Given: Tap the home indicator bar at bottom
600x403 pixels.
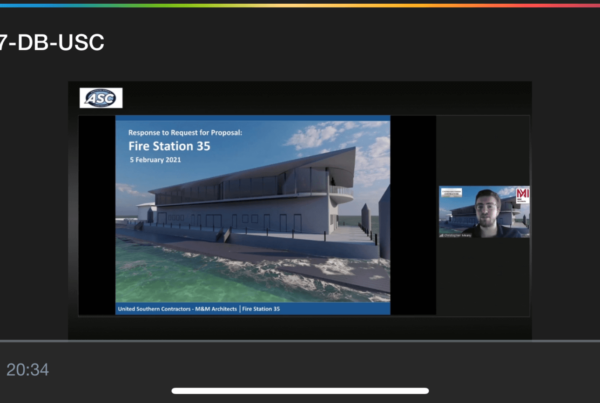Looking at the screenshot, I should (x=300, y=391).
